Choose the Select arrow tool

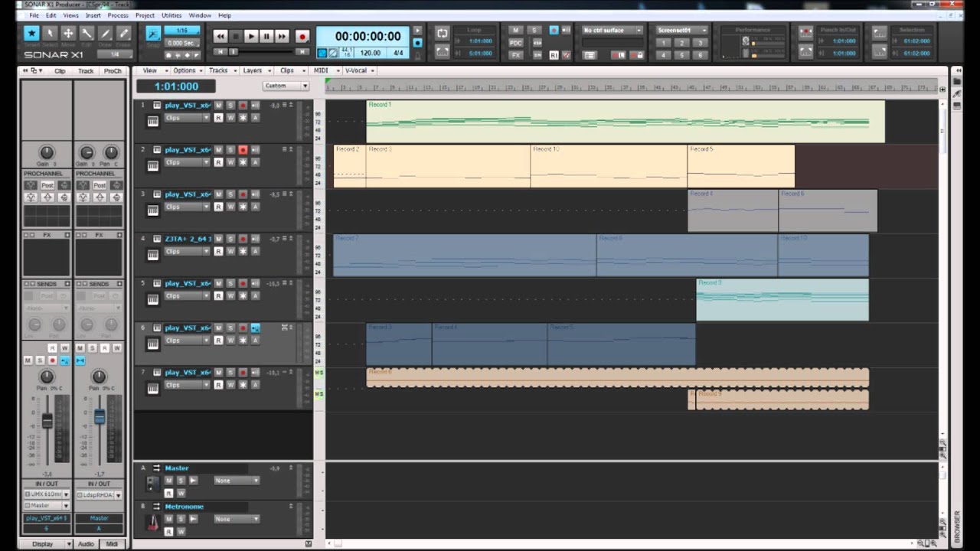click(50, 34)
